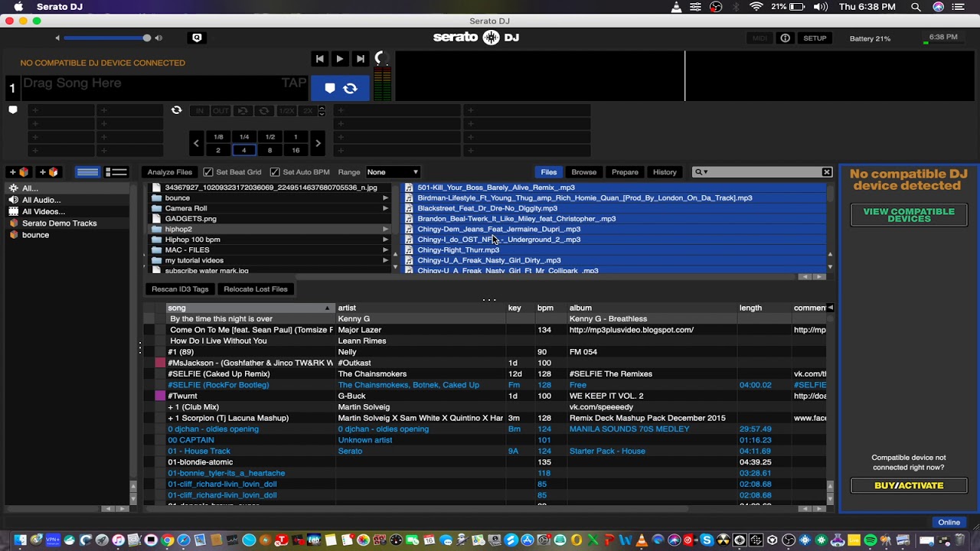Click the speaker max volume icon

click(x=158, y=37)
